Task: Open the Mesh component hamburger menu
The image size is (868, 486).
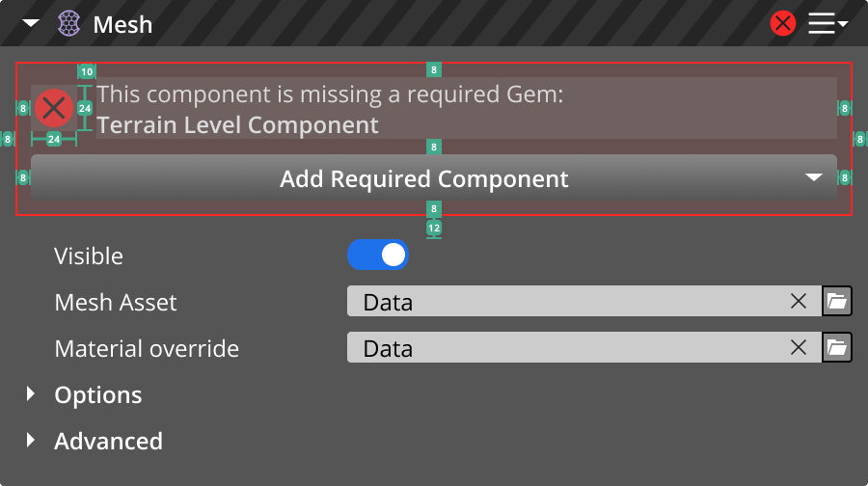Action: point(827,23)
